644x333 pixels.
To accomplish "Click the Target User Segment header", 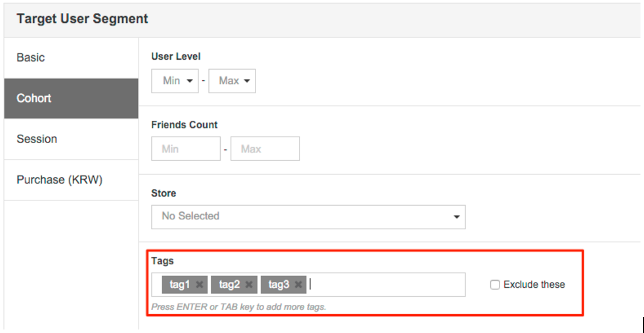I will tap(82, 19).
